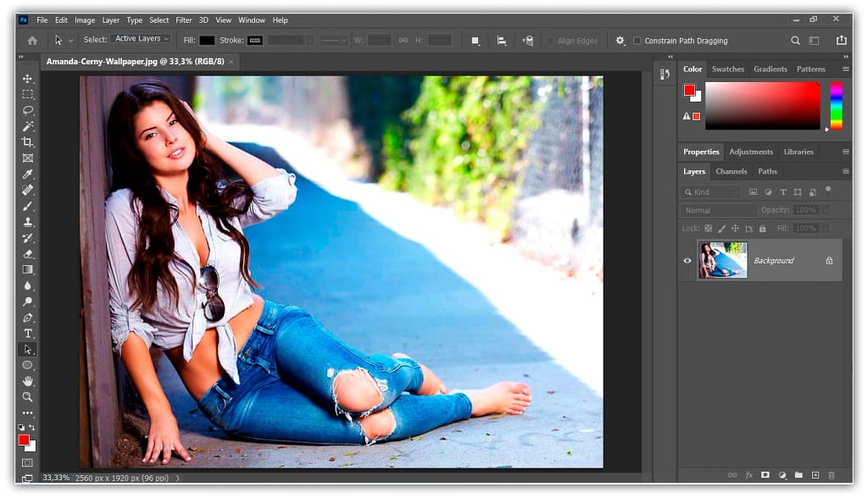Expand the layer Opacity slider arrow
Screen dimensions: 868x498
point(826,210)
